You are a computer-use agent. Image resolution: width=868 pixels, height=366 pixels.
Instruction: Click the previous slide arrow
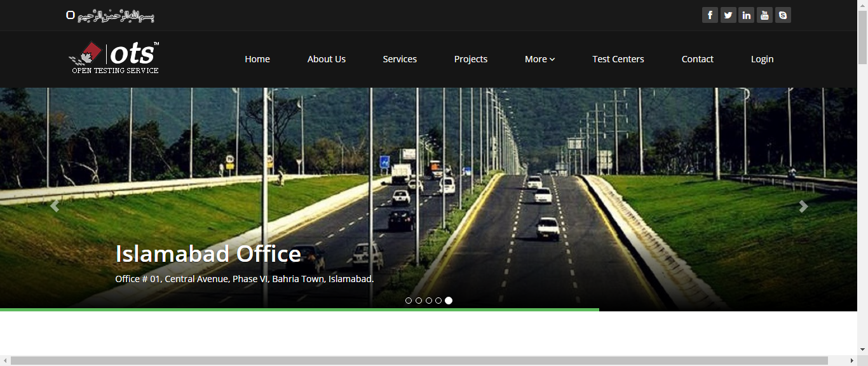tap(55, 206)
